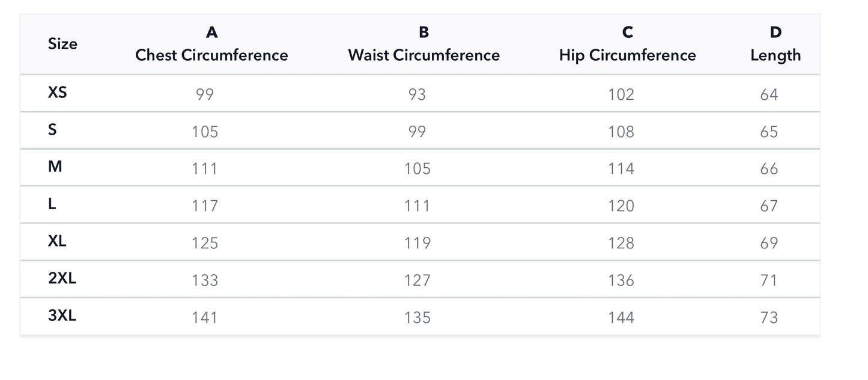Screen dimensions: 868x380
Task: Select the 3XL size row label
Action: tap(62, 316)
